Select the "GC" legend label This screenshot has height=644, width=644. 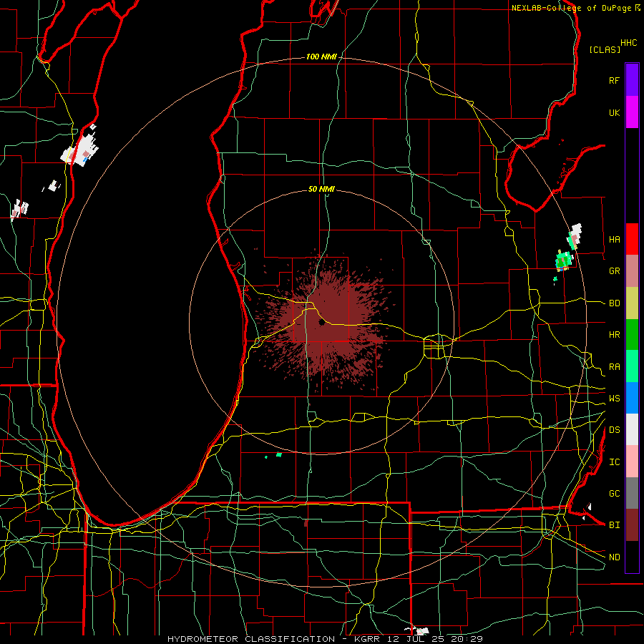point(614,494)
